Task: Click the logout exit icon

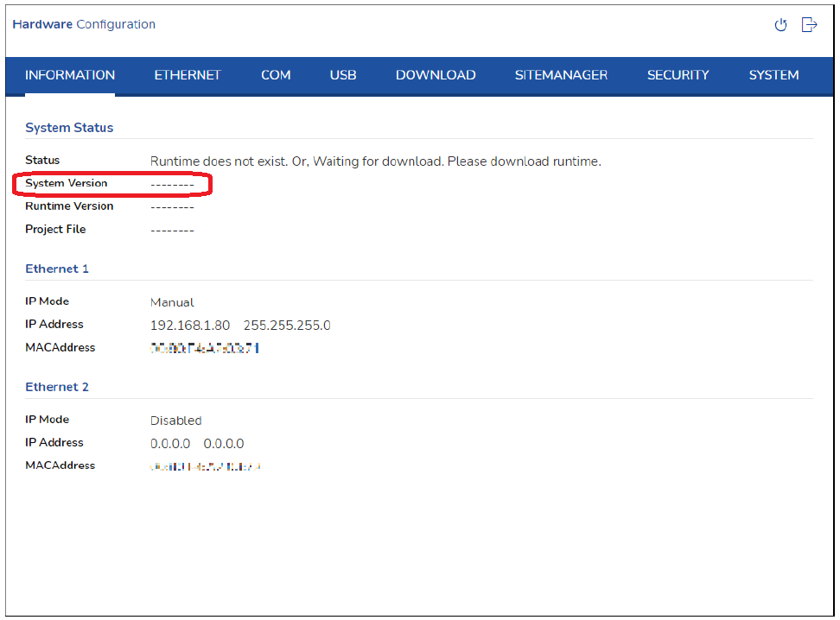Action: 809,25
